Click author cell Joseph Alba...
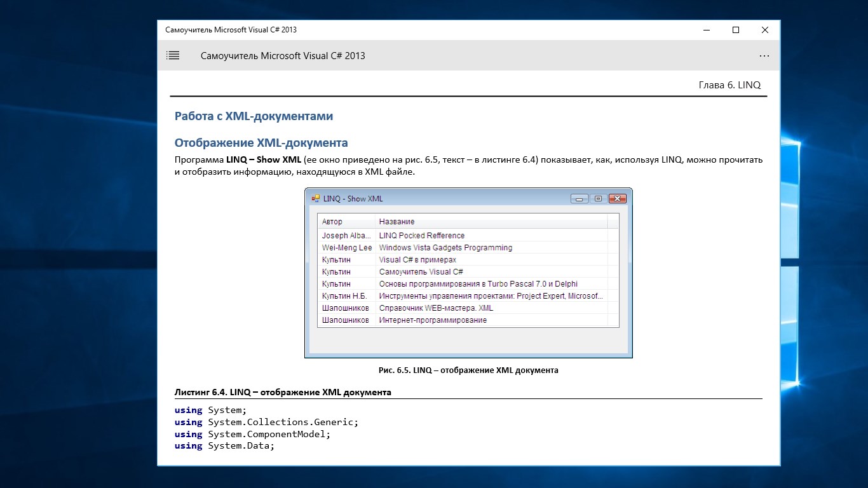The image size is (868, 488). (x=346, y=236)
